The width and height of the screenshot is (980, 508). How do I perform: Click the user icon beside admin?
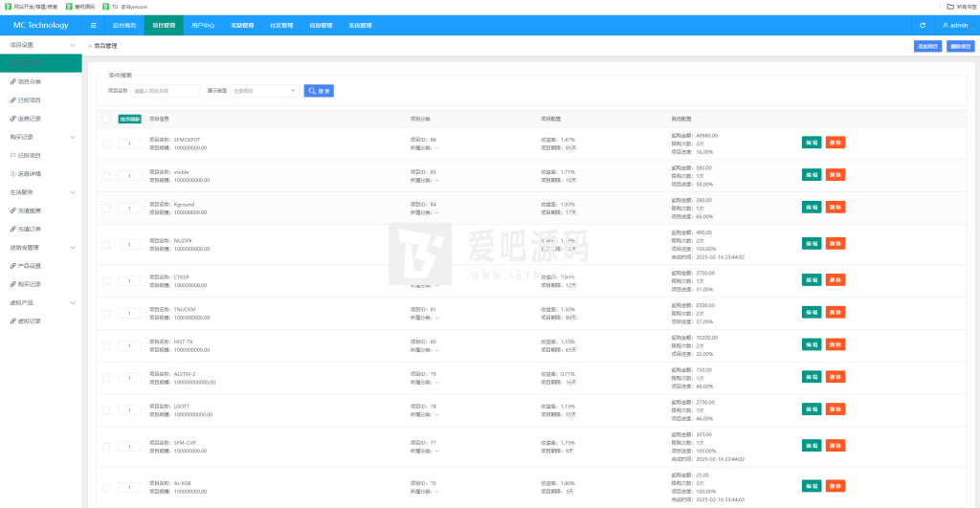[945, 26]
